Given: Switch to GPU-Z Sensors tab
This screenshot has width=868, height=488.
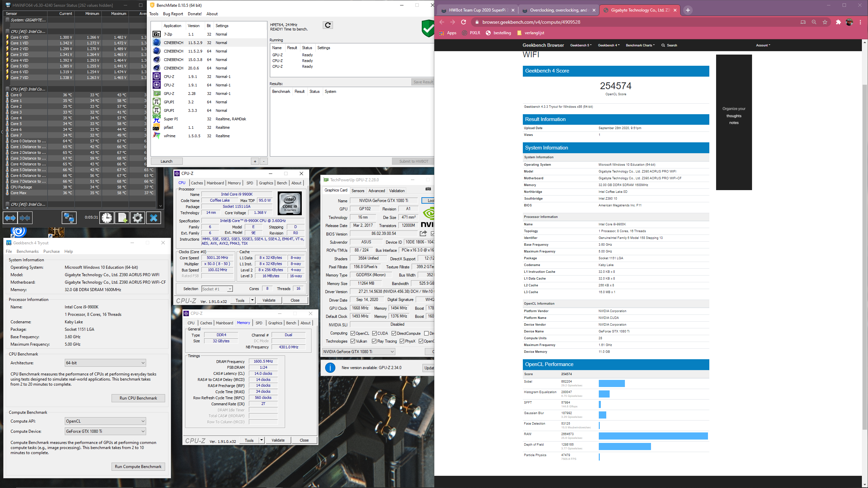Looking at the screenshot, I should click(358, 191).
